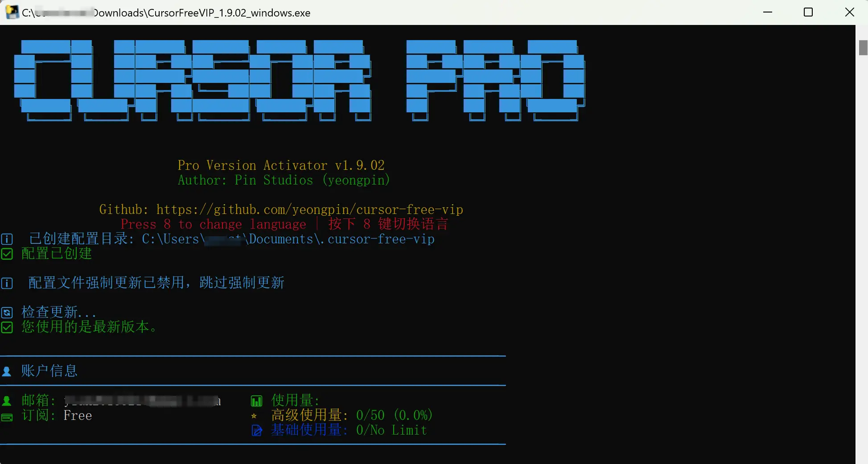Click 'Author: Pin Studios (yeongpin)' text
This screenshot has width=868, height=464.
point(284,180)
